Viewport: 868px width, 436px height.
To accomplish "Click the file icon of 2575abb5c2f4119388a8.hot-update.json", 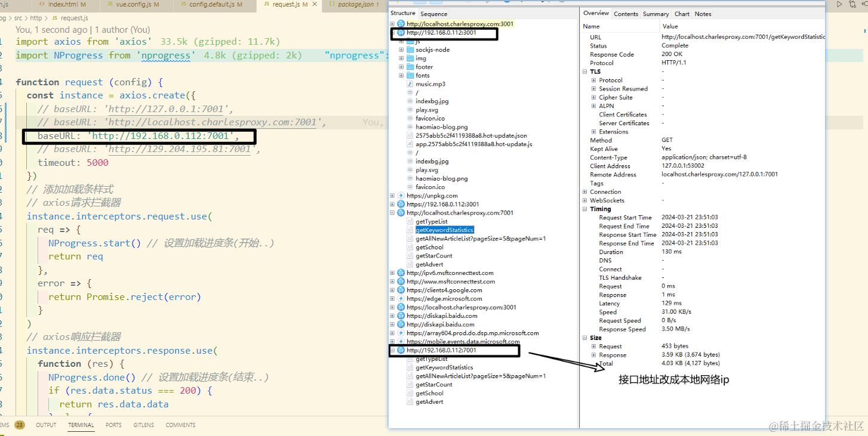I will (410, 135).
